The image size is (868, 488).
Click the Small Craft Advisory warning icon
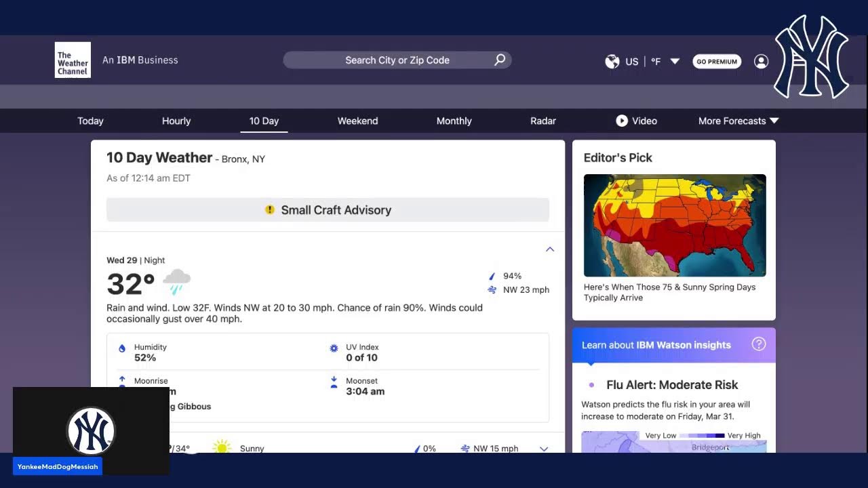click(270, 210)
